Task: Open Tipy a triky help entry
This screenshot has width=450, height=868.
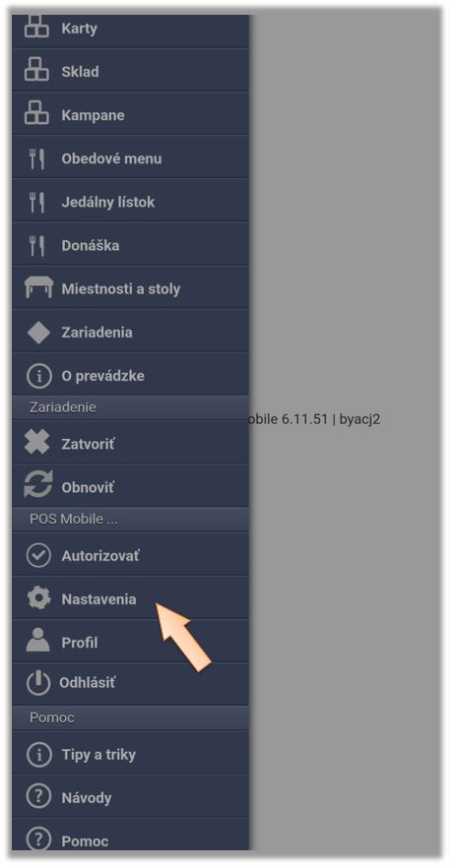Action: [130, 754]
